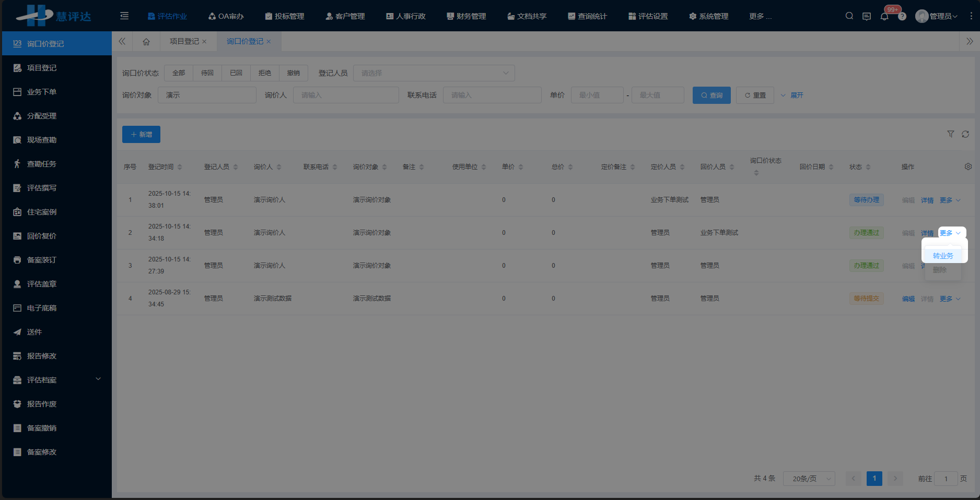Switch to the 项目登记 tab
The image size is (980, 500).
pos(184,41)
